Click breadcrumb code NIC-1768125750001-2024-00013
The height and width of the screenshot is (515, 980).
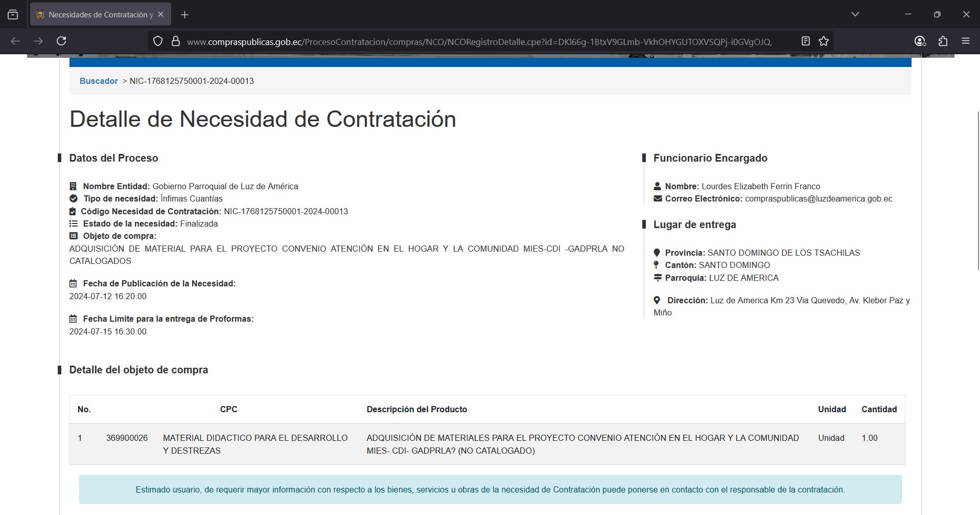tap(192, 81)
